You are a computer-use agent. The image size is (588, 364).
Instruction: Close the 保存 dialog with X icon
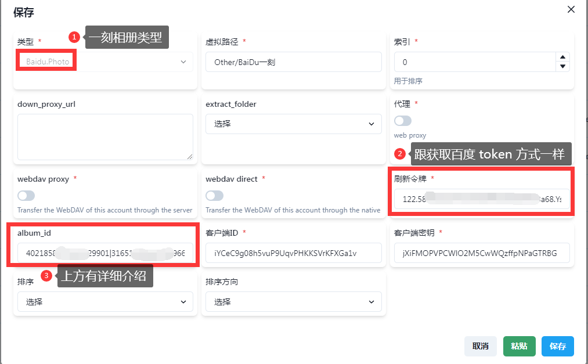click(571, 9)
